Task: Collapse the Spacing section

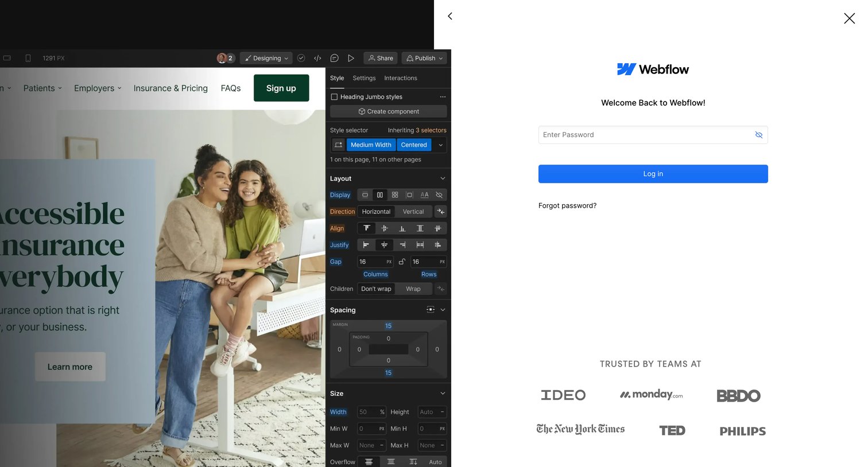Action: pos(443,310)
